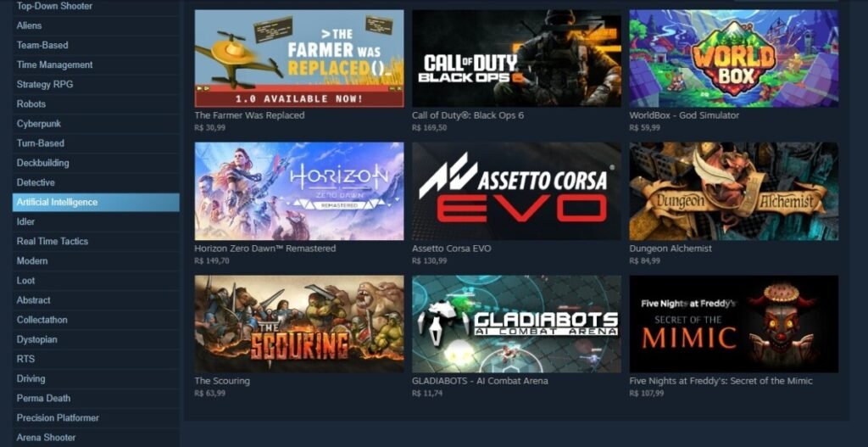868x447 pixels.
Task: Select the Time Management tag
Action: (x=96, y=64)
